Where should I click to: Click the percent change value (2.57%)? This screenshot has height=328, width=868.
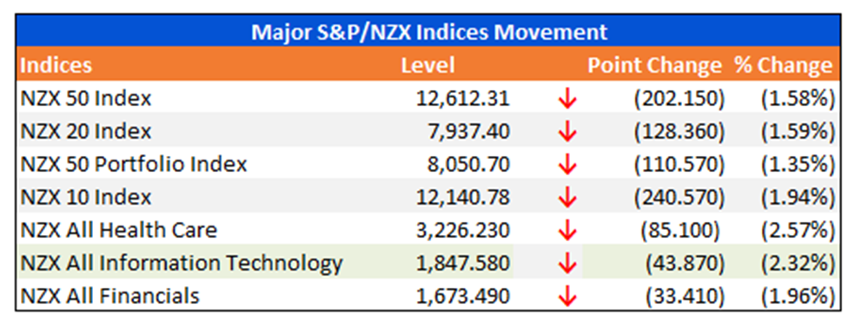798,231
